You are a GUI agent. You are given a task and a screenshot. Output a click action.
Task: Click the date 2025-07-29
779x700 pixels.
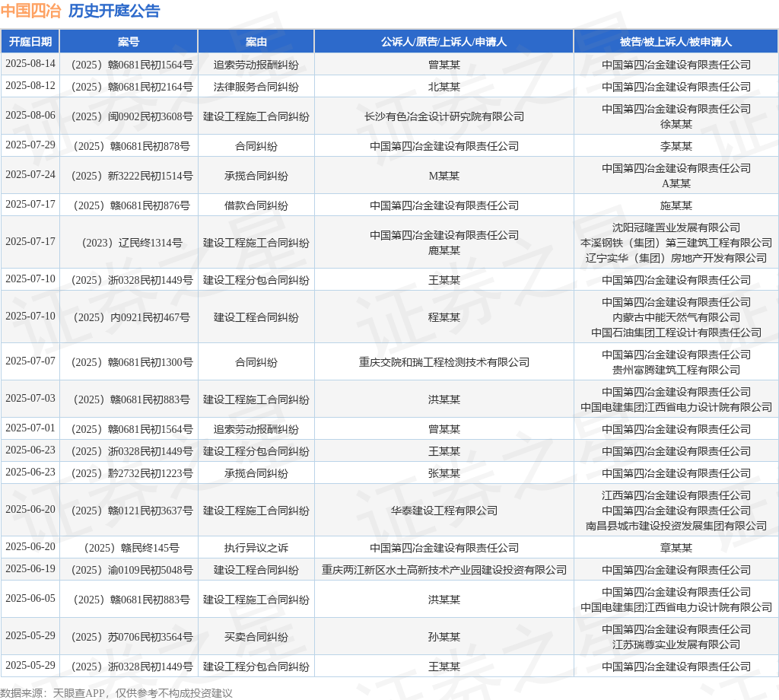click(x=30, y=145)
